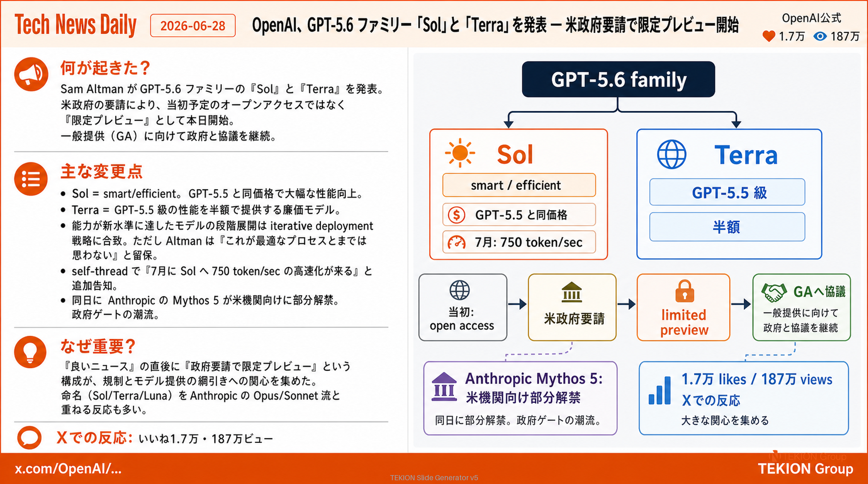Image resolution: width=868 pixels, height=484 pixels.
Task: Click the 同日に部分解禁。政府ゲートの潮流。 caption
Action: pos(518,420)
